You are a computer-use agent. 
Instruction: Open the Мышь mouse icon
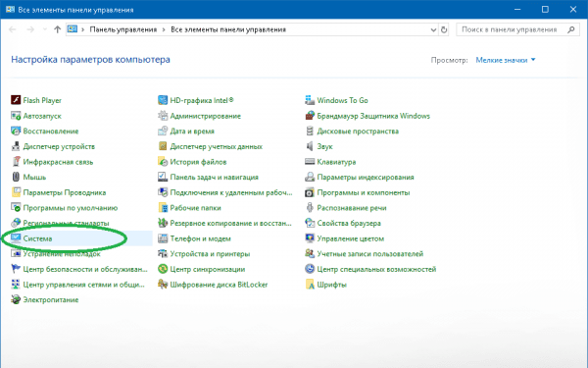click(x=16, y=177)
